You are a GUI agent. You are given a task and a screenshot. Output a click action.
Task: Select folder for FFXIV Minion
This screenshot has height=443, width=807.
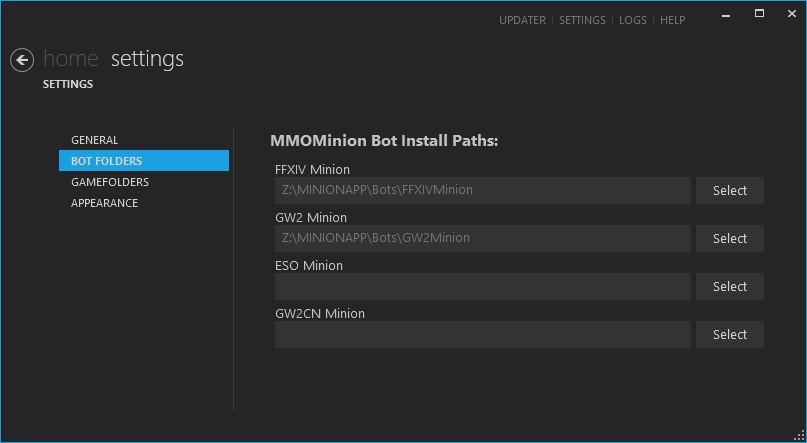tap(730, 190)
